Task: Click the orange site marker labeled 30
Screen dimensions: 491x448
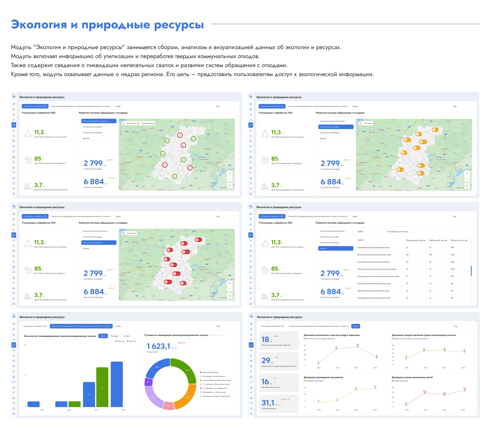Action: coord(416,148)
